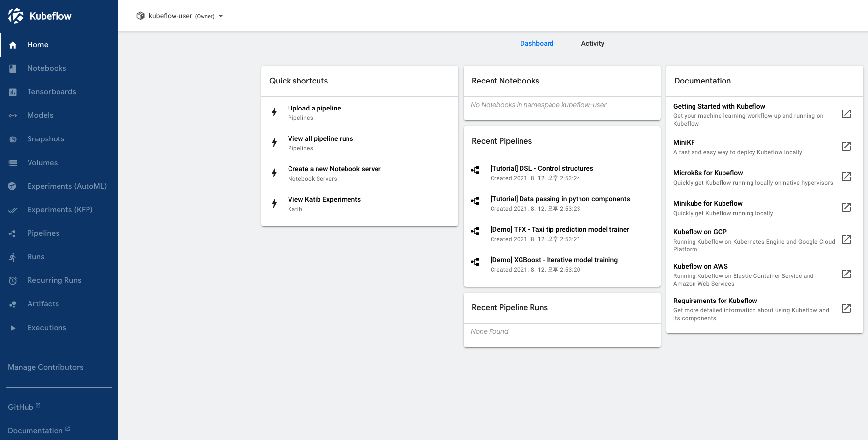Click the Pipelines sidebar icon
Image resolution: width=868 pixels, height=440 pixels.
(x=13, y=233)
